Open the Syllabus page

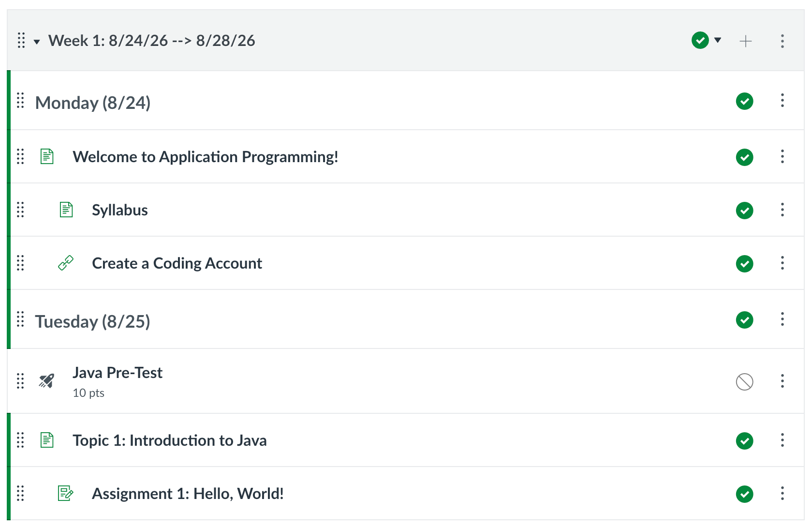point(120,210)
